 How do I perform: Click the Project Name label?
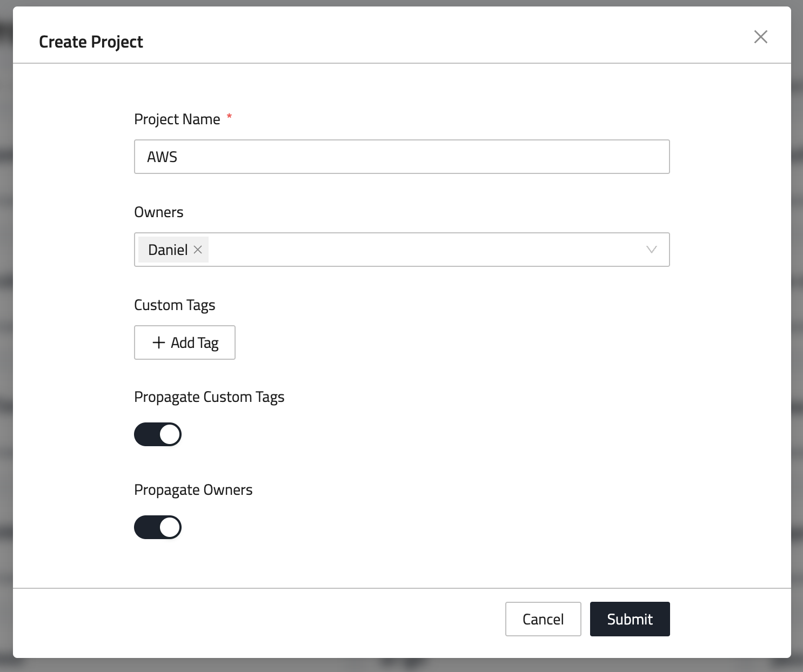tap(177, 119)
